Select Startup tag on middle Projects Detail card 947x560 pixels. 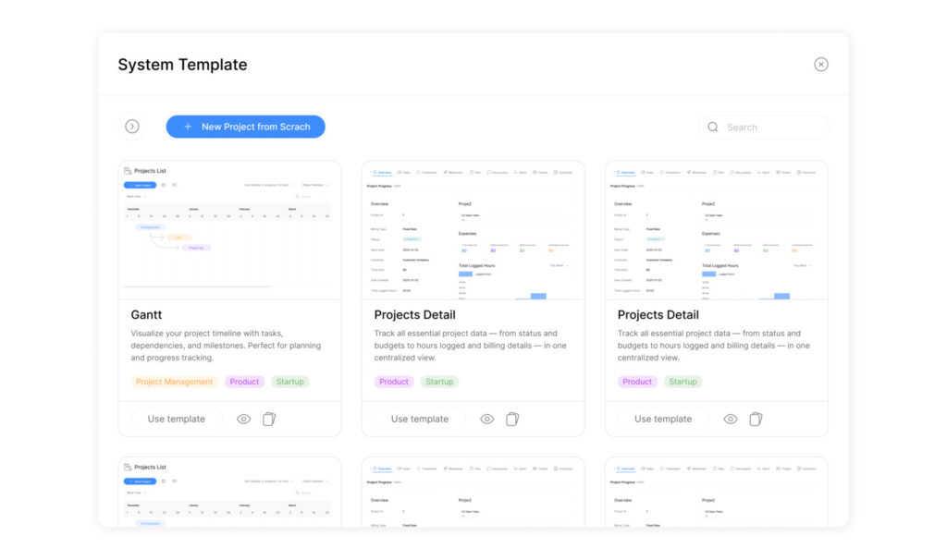click(439, 382)
